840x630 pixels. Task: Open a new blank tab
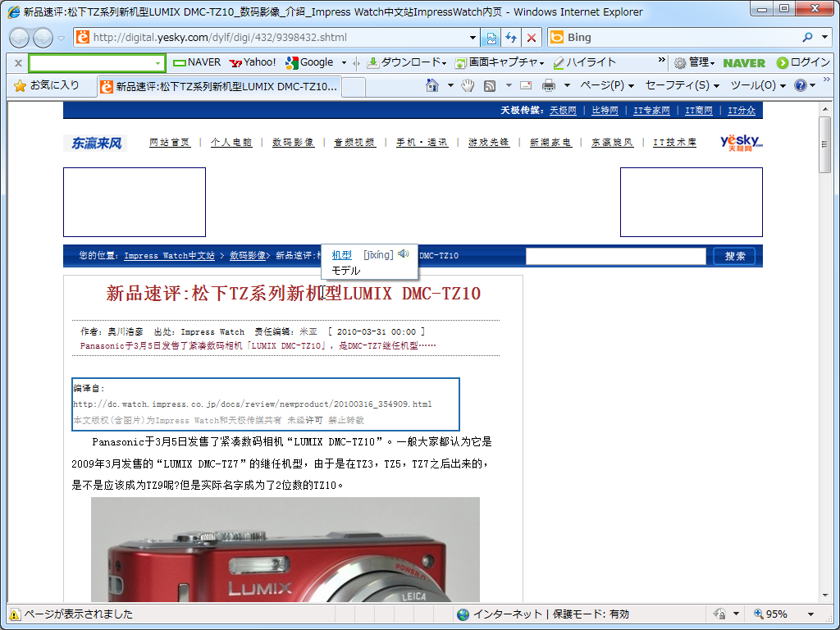[354, 87]
